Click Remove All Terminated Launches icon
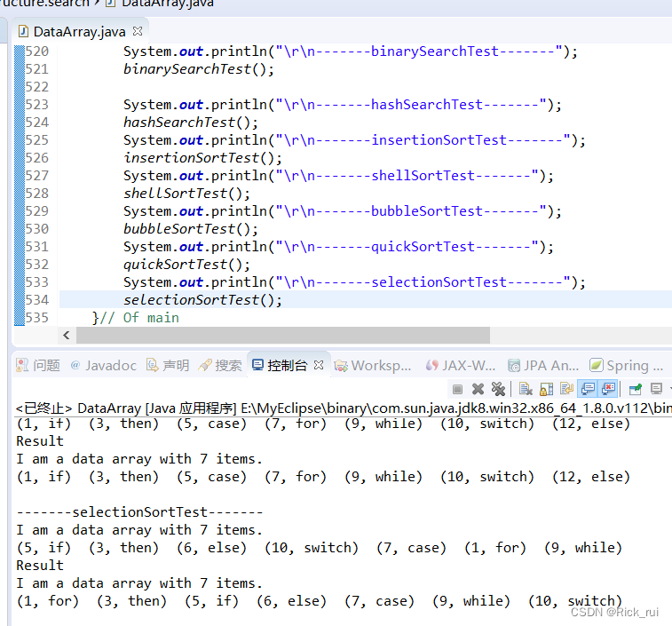The image size is (672, 626). (498, 389)
